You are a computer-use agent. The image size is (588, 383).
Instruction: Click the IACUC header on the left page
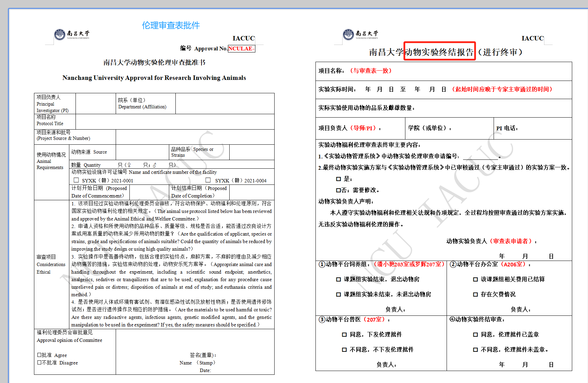tap(243, 38)
